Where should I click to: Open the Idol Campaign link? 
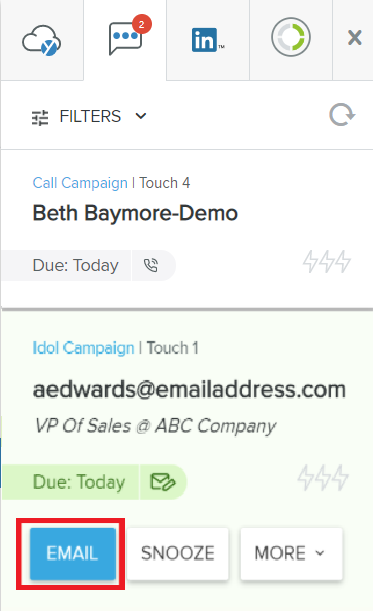(x=83, y=348)
